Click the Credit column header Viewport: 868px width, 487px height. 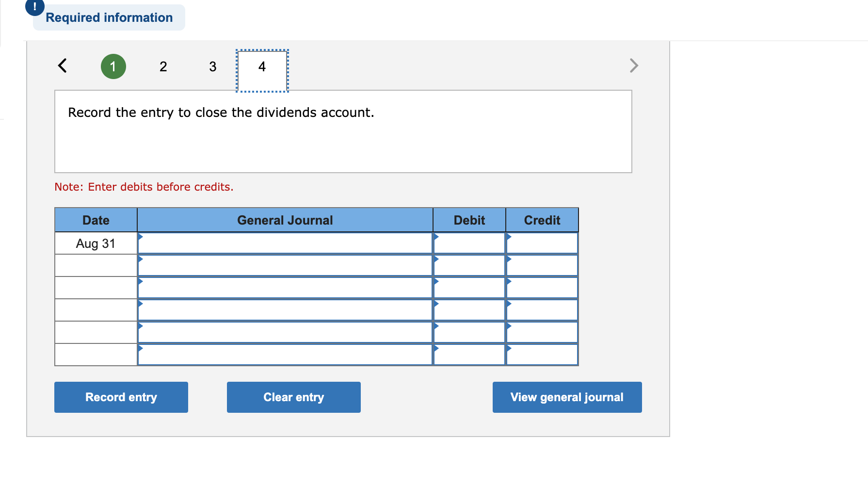click(542, 220)
